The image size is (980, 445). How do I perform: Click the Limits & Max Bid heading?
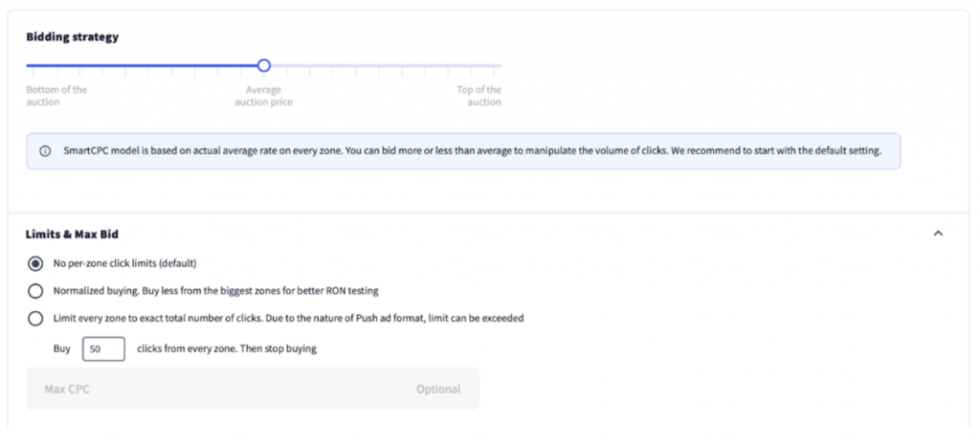72,234
